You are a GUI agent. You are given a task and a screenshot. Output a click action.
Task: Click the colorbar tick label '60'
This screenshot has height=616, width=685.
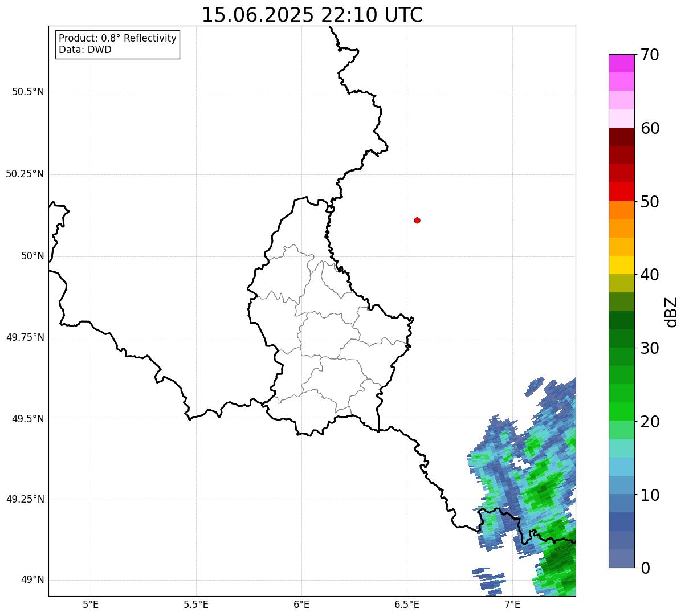650,128
